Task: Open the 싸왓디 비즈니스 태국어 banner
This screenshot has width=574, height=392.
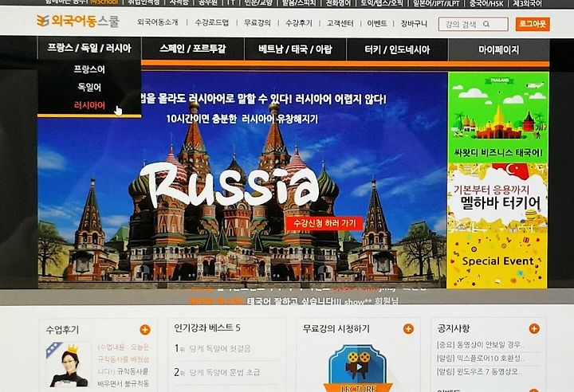Action: tap(498, 117)
